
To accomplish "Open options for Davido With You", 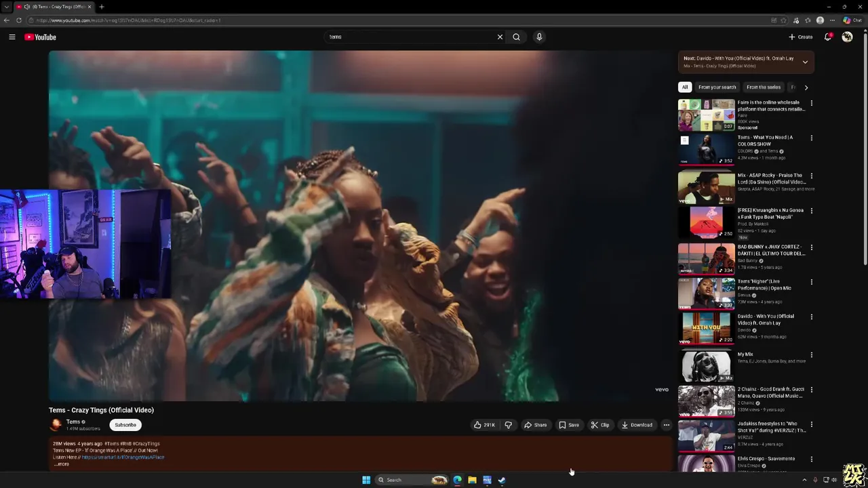I will [x=812, y=317].
